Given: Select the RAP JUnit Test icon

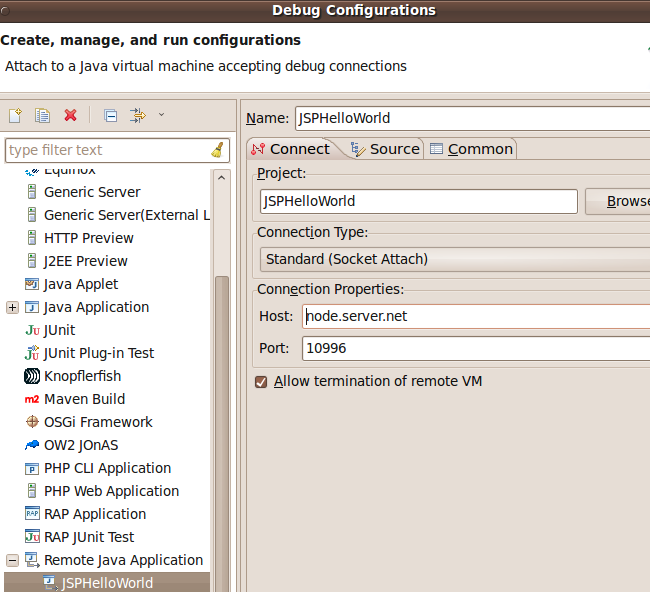Looking at the screenshot, I should pos(32,537).
